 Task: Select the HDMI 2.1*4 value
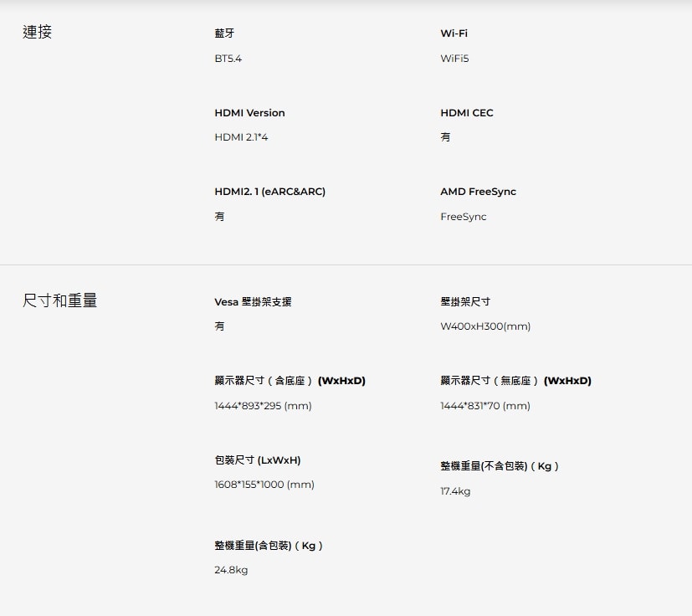point(241,137)
